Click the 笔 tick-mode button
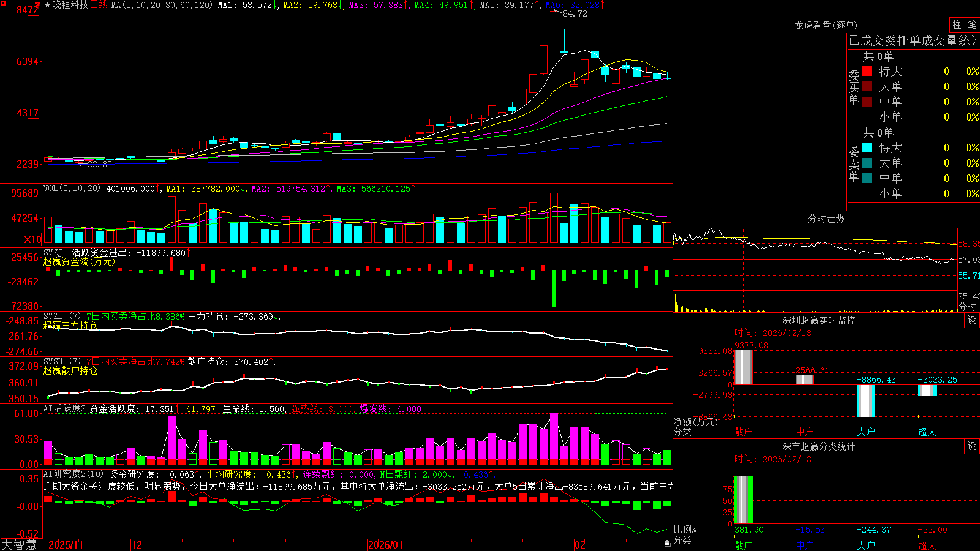This screenshot has width=980, height=551. coord(972,25)
